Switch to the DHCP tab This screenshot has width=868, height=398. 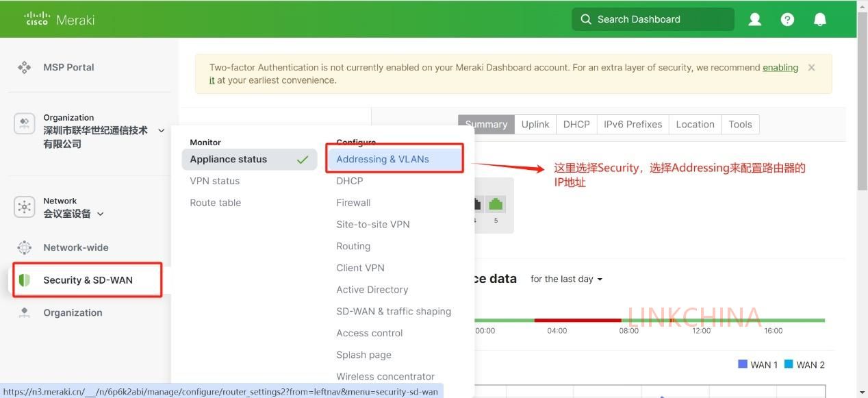pyautogui.click(x=576, y=125)
